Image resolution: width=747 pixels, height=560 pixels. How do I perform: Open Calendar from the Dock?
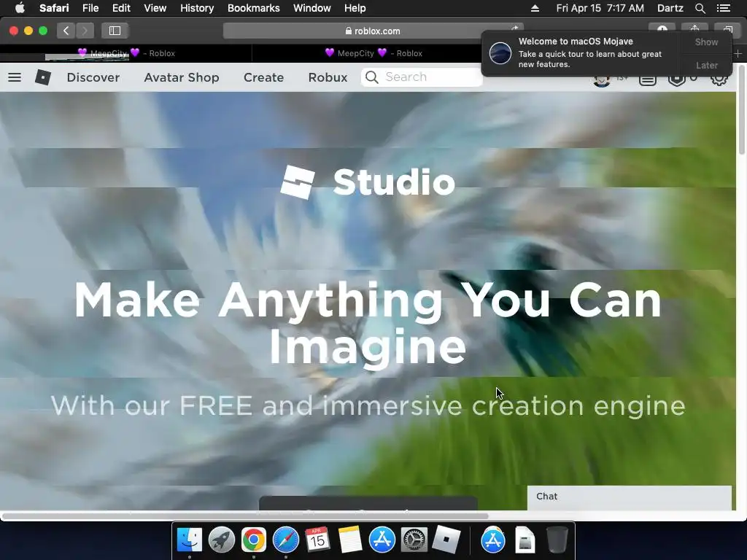[x=318, y=540]
